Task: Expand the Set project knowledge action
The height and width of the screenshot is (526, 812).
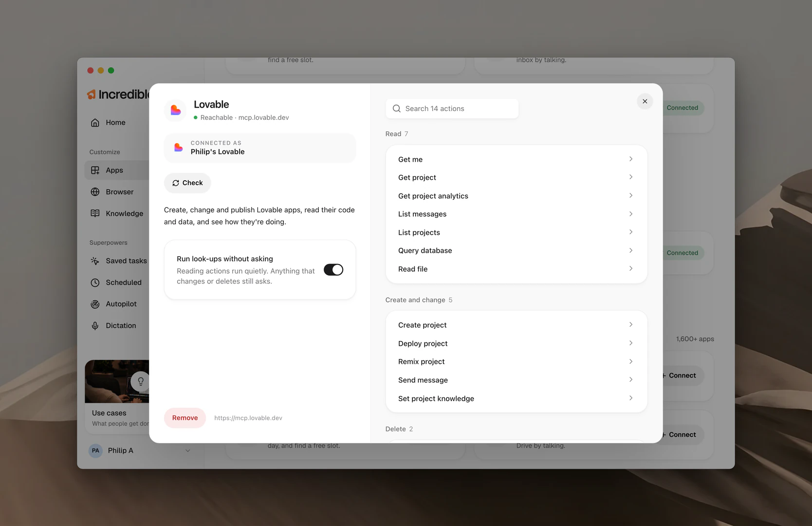Action: coord(516,398)
